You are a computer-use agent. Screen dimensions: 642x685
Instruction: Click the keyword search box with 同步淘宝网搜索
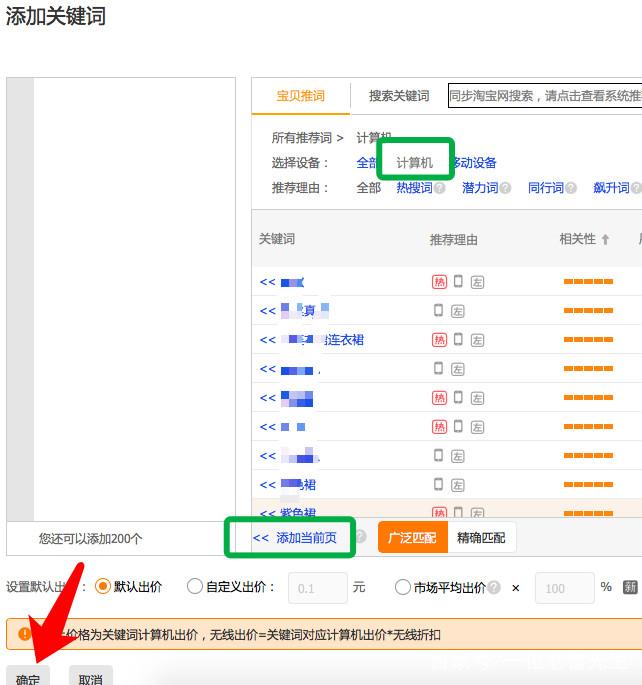pos(545,96)
